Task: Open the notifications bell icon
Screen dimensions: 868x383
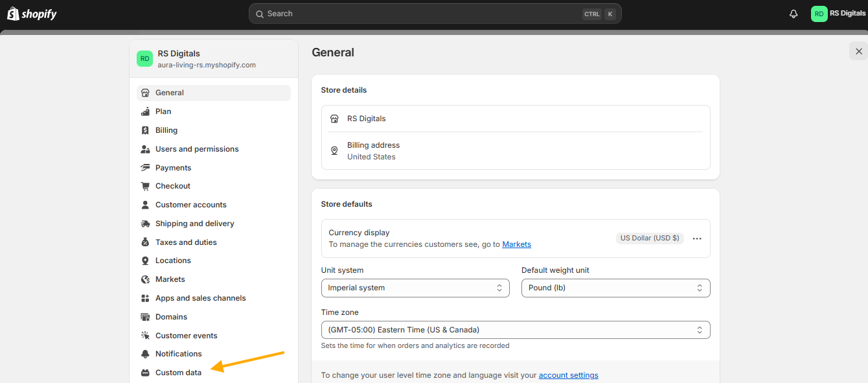Action: click(794, 14)
